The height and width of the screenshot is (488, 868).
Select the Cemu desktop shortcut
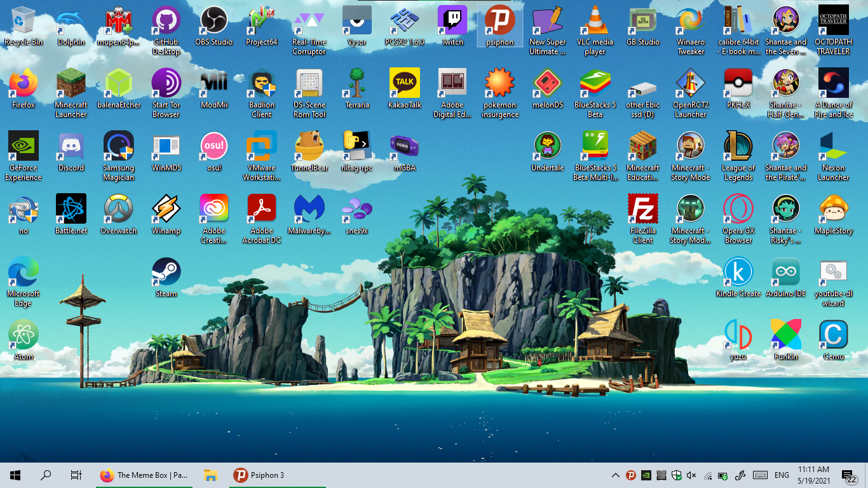tap(834, 341)
